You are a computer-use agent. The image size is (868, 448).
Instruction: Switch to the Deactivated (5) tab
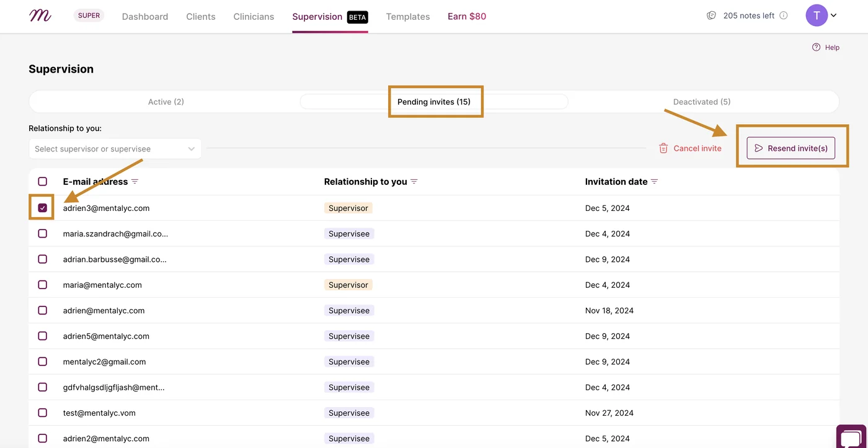point(702,102)
